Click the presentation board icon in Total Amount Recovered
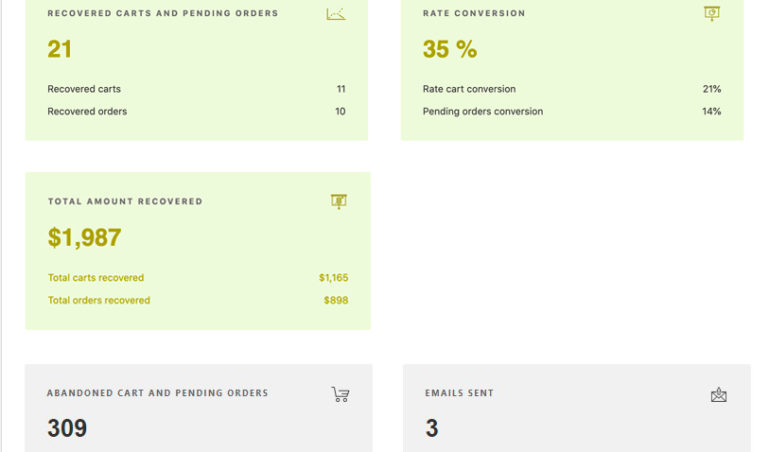The height and width of the screenshot is (452, 769). coord(339,201)
